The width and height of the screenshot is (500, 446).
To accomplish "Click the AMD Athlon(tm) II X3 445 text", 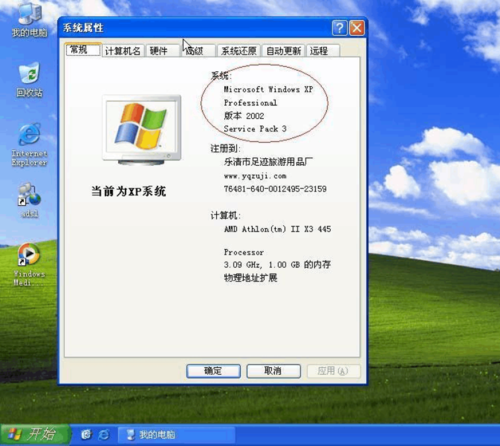I will (277, 229).
